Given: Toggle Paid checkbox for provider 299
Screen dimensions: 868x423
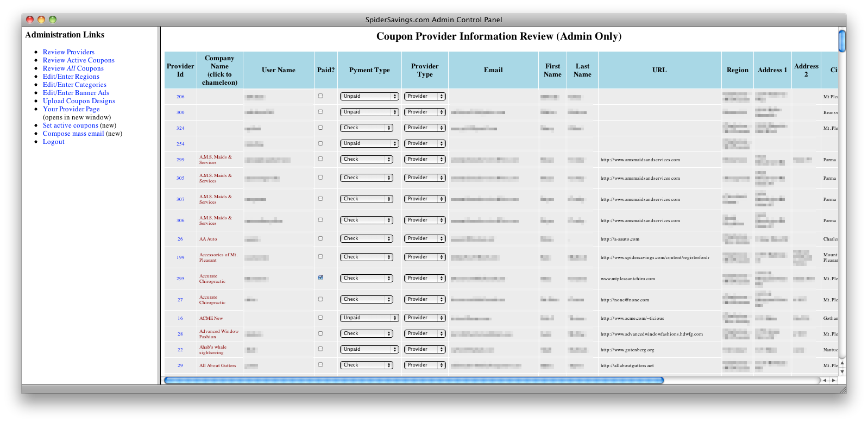Looking at the screenshot, I should click(x=320, y=159).
